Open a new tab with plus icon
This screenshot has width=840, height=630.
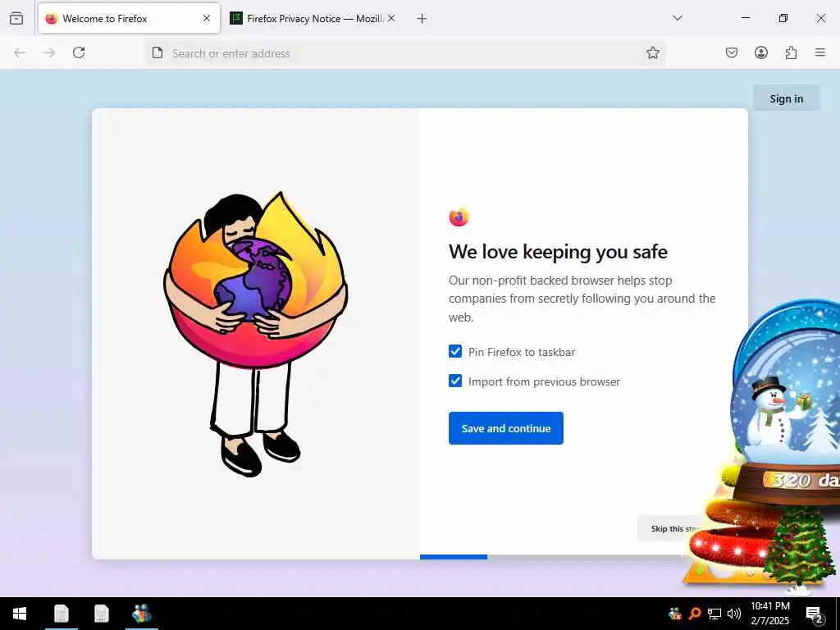(422, 19)
